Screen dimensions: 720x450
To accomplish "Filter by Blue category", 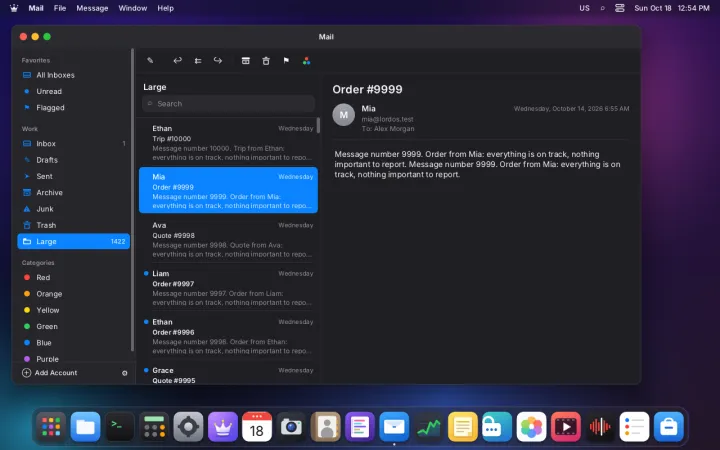I will point(73,343).
